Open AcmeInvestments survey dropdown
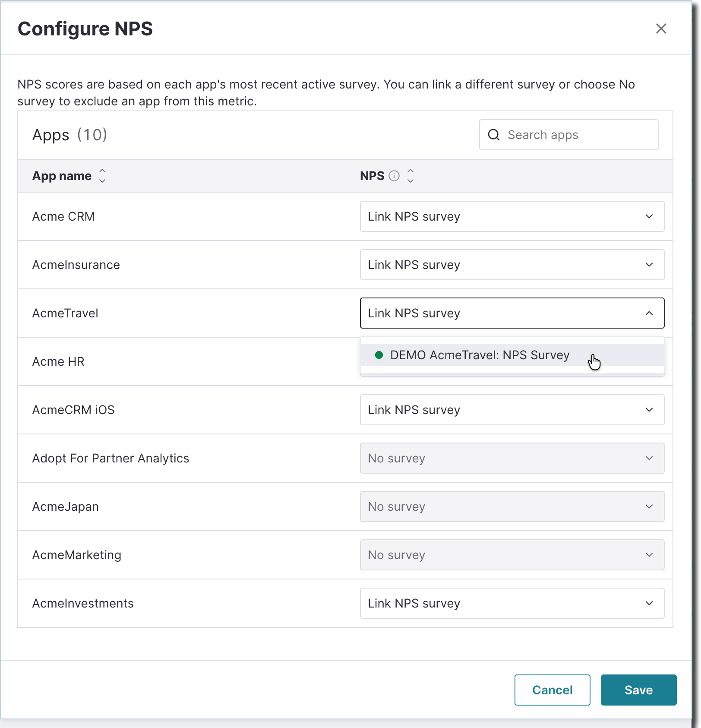 point(512,603)
